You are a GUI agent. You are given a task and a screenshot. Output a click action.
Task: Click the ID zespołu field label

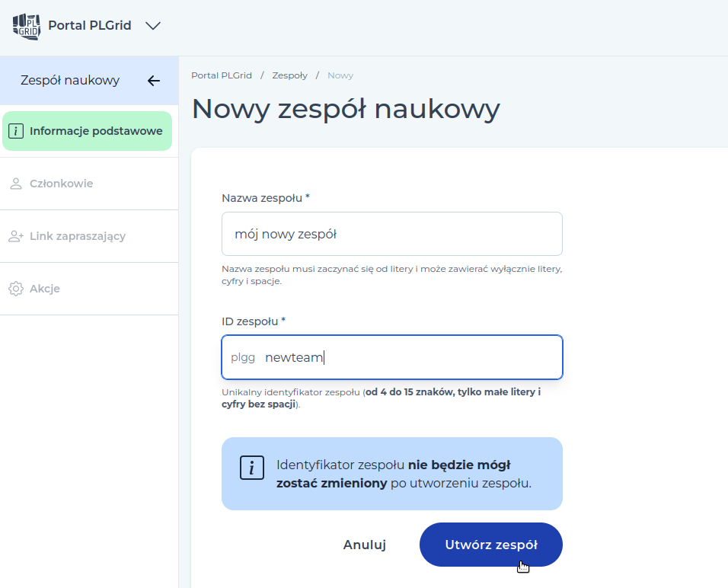[254, 321]
